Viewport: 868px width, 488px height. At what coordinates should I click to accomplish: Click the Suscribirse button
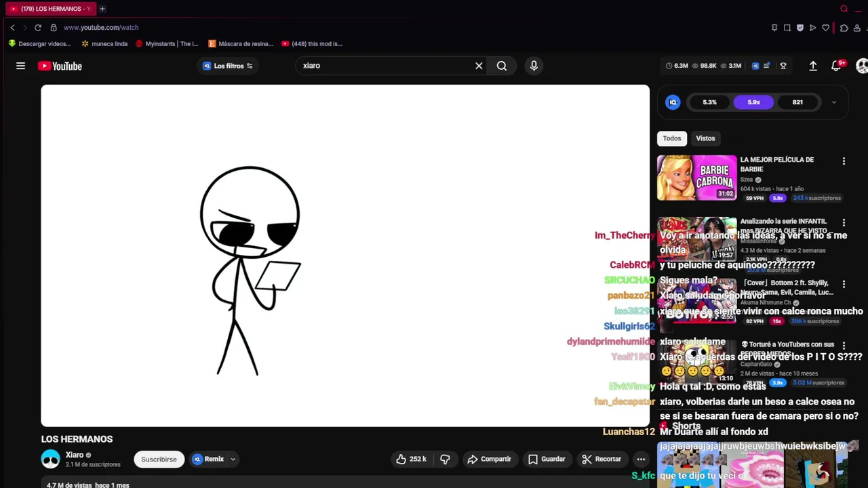(x=159, y=459)
